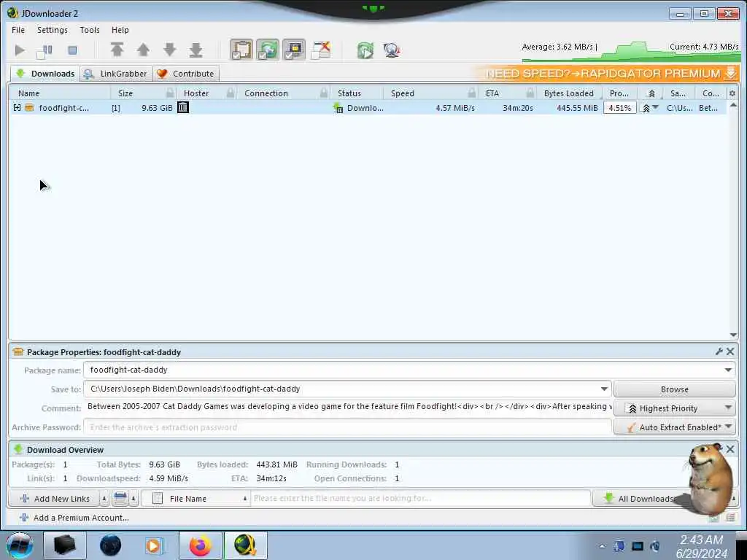Switch to the LinkGrabber tab
747x560 pixels.
click(x=117, y=74)
